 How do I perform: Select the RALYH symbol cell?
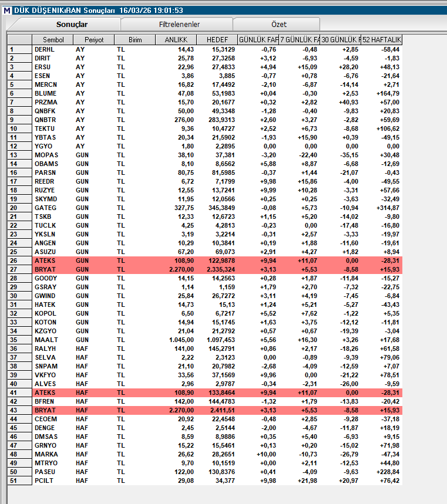(x=53, y=349)
